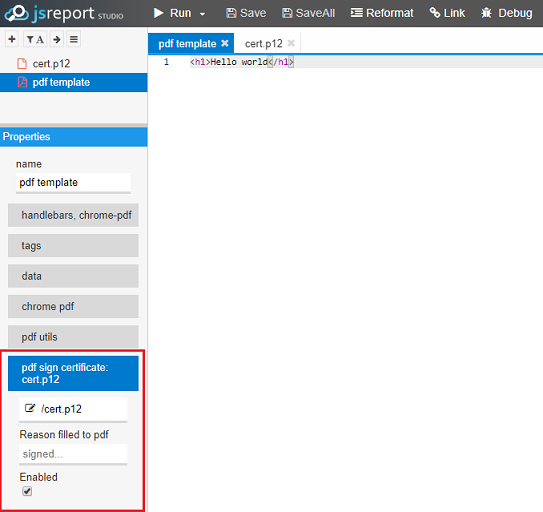
Task: Expand the chrome pdf properties section
Action: pyautogui.click(x=73, y=306)
